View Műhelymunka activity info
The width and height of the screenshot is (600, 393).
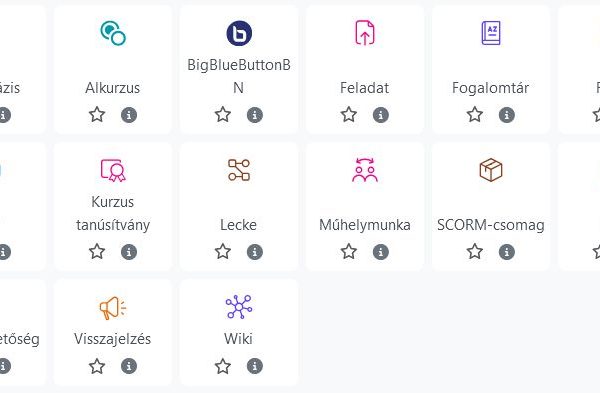click(x=381, y=252)
